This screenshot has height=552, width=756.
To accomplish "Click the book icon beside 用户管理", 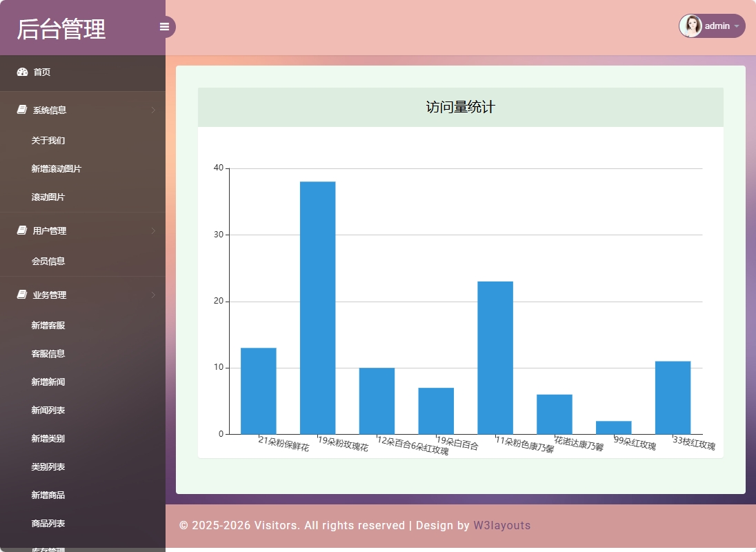I will [22, 230].
